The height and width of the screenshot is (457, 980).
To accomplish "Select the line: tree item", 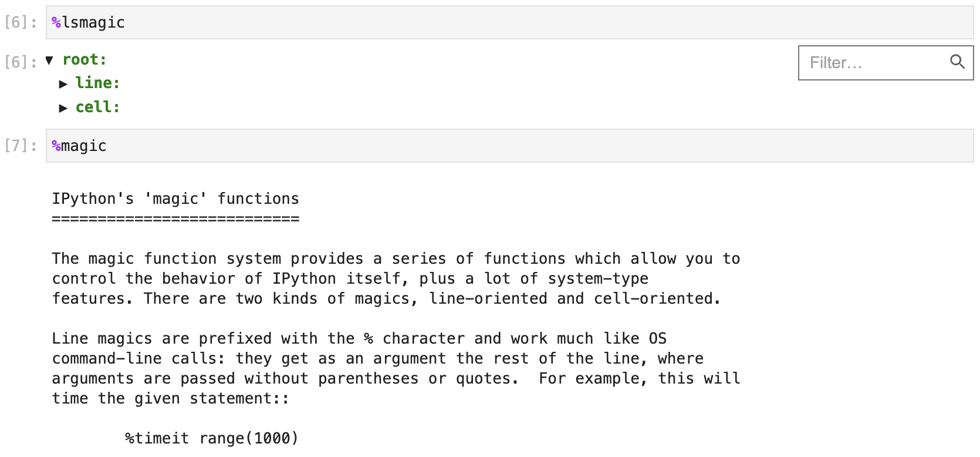I will [x=97, y=83].
